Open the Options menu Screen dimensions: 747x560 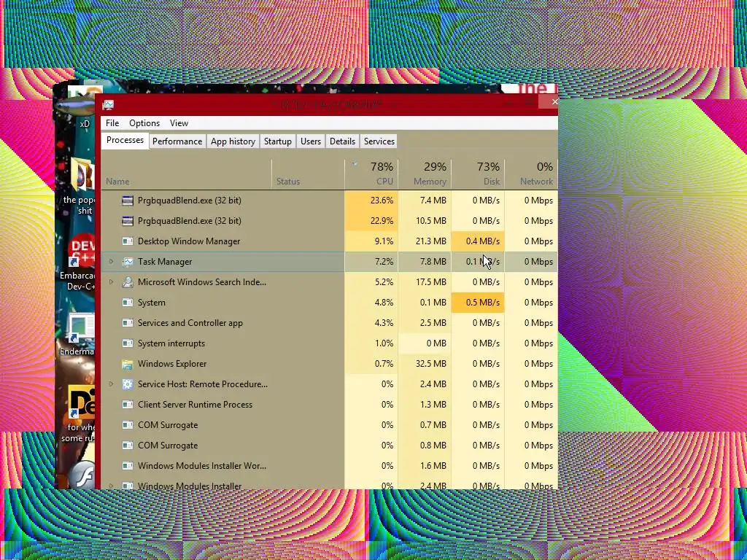[x=144, y=123]
